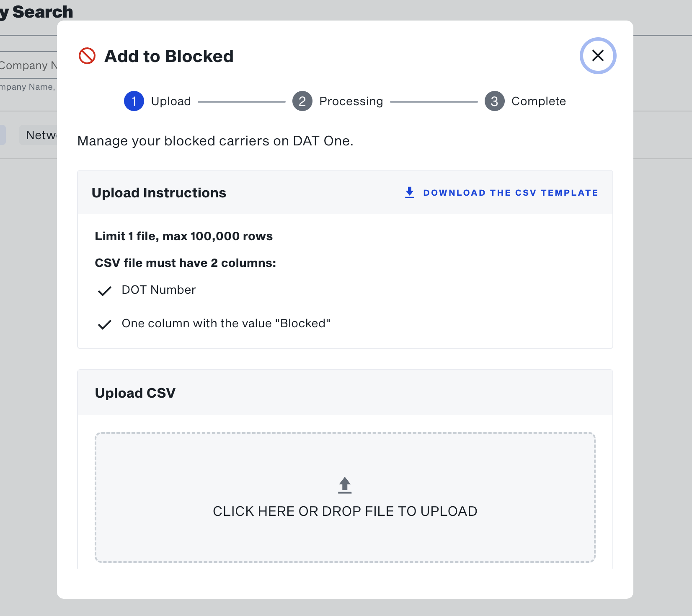Click the red blocked icon in dialog title
This screenshot has width=692, height=616.
tap(87, 56)
